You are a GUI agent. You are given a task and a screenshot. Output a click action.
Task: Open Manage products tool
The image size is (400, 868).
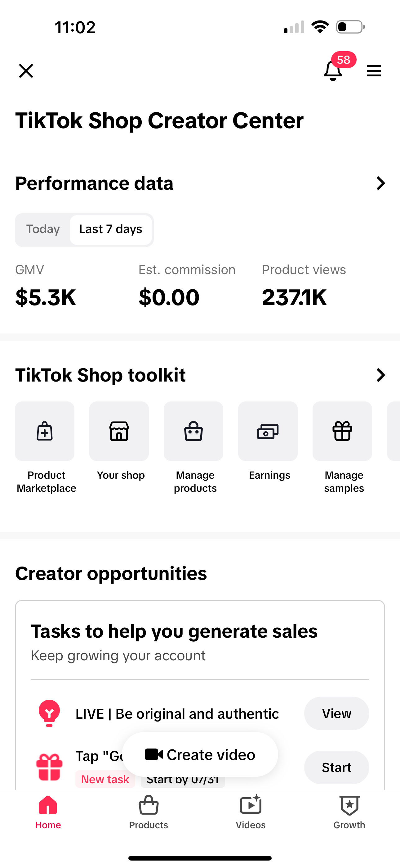coord(193,431)
